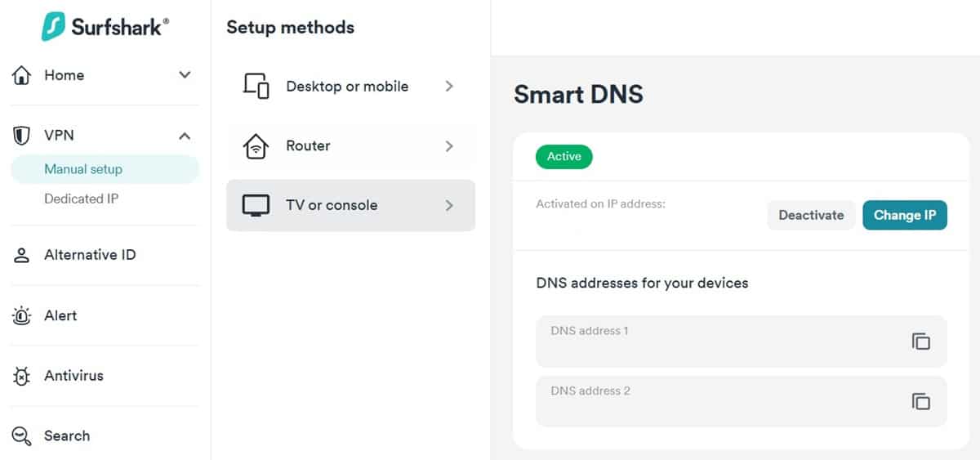Collapse the VPN section chevron
The image size is (980, 460).
pos(185,136)
